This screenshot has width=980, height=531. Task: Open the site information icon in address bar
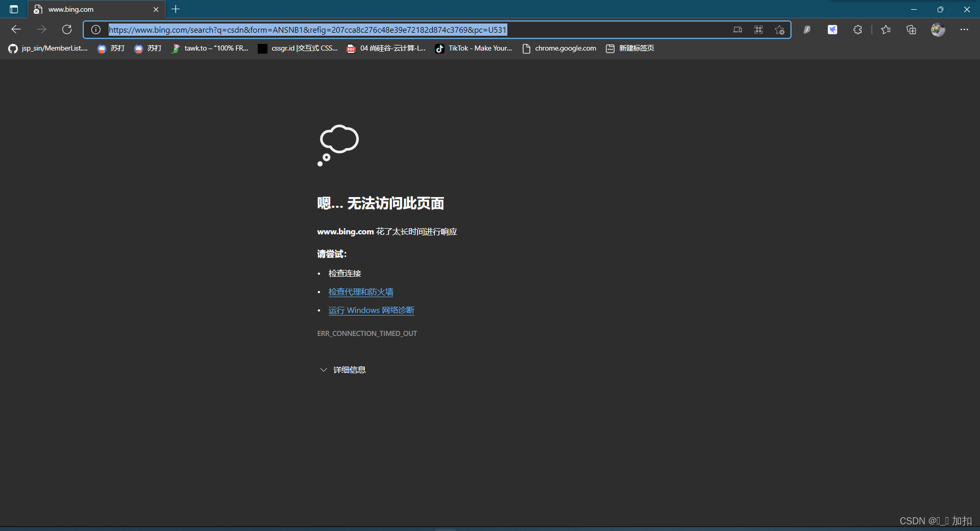point(96,30)
